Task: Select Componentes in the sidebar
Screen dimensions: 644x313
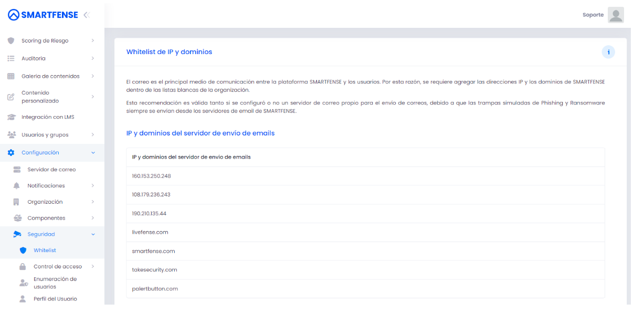Action: (x=47, y=218)
